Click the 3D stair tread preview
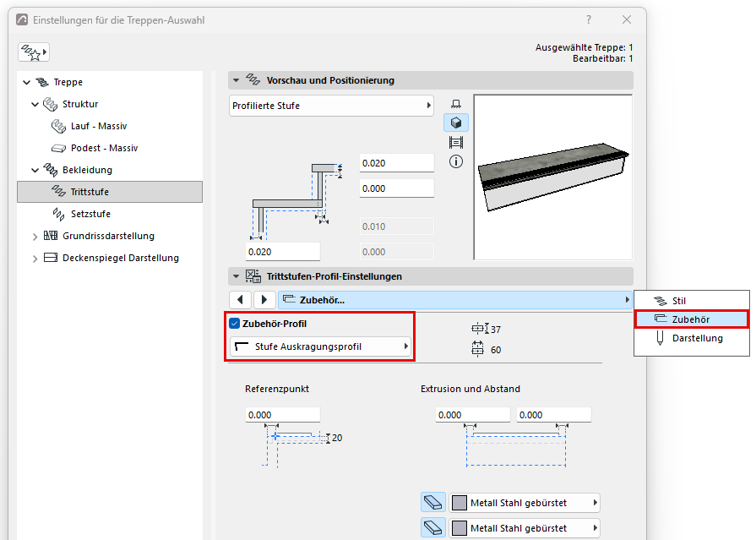The image size is (756, 540). coord(553,177)
